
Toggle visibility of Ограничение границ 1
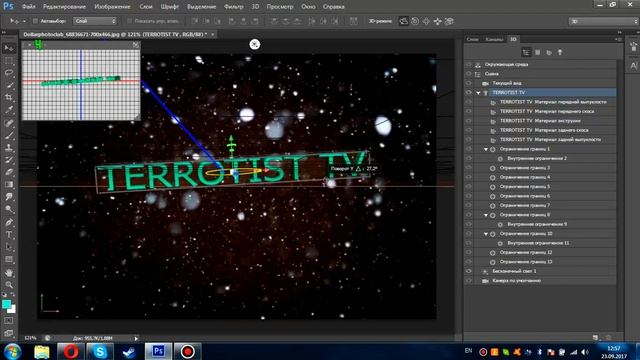469,149
